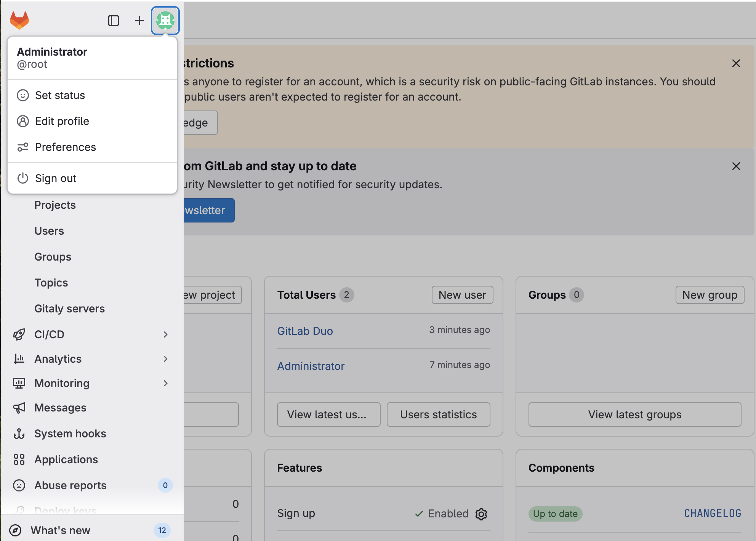Viewport: 756px width, 541px height.
Task: Dismiss the sign-up restrictions banner
Action: [x=736, y=63]
